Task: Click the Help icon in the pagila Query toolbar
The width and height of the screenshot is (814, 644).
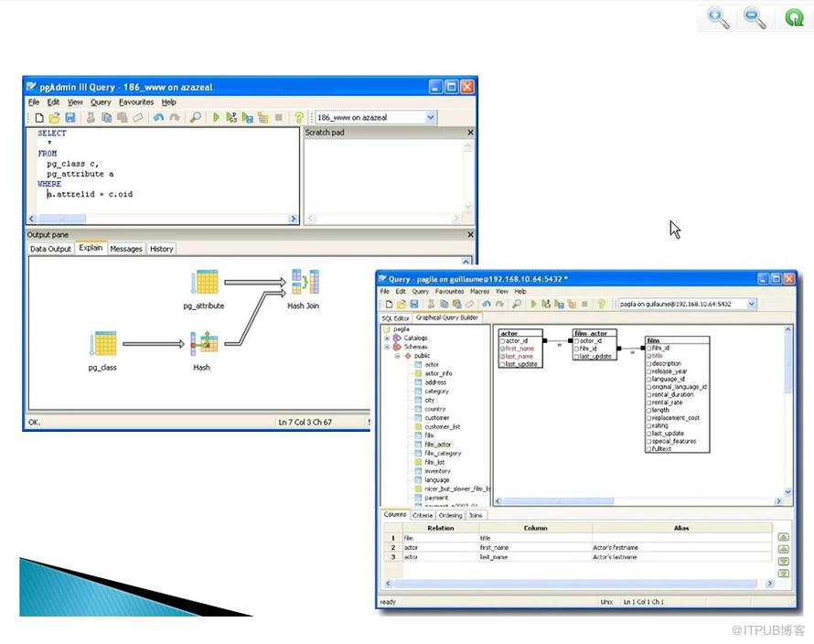Action: pos(601,304)
